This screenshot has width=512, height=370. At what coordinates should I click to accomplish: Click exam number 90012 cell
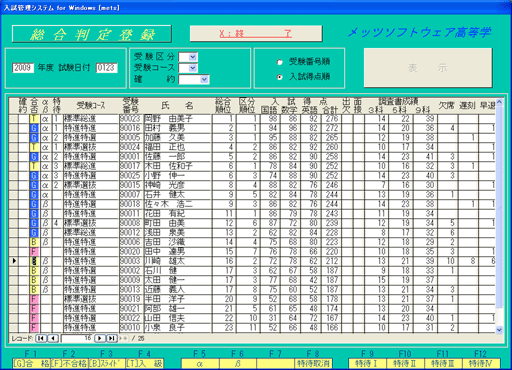pos(131,233)
